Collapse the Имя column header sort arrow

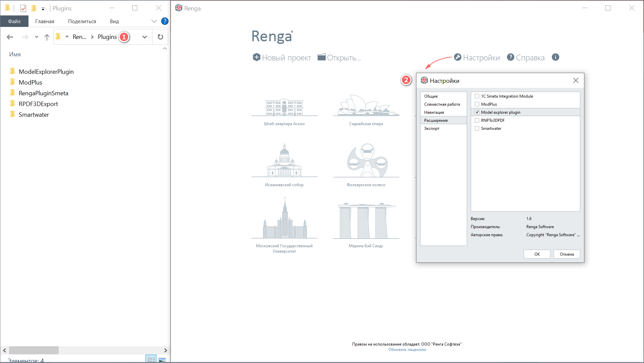coord(165,49)
